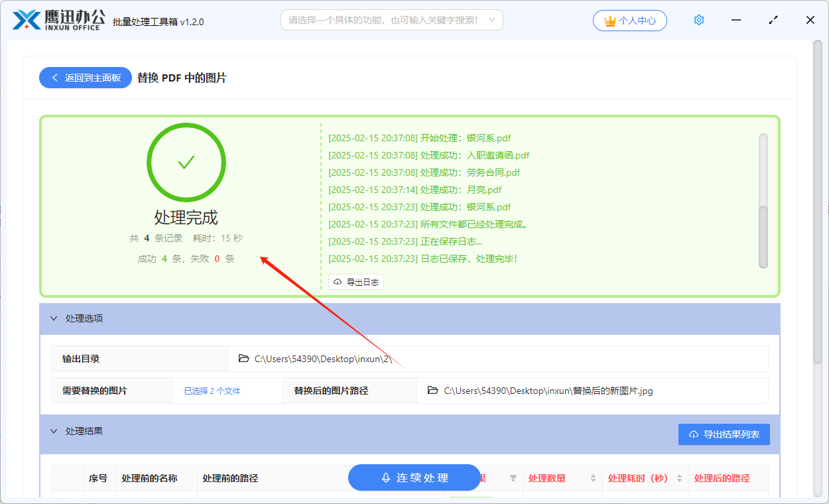Open the settings gear in the title bar
This screenshot has width=829, height=504.
698,20
